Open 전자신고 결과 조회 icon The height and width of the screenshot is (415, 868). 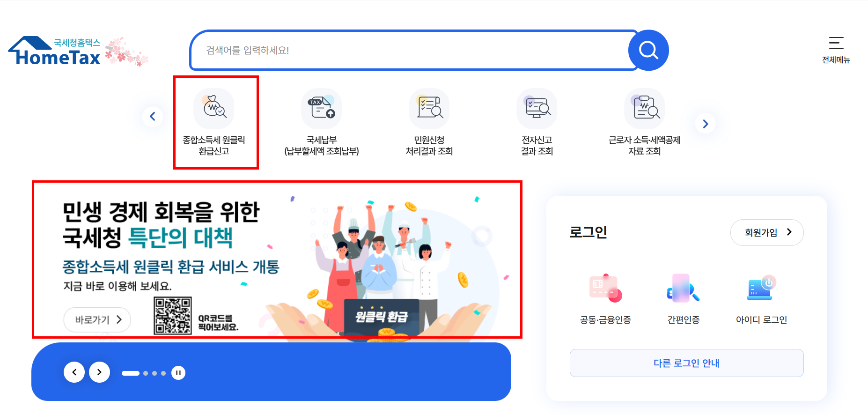(537, 122)
